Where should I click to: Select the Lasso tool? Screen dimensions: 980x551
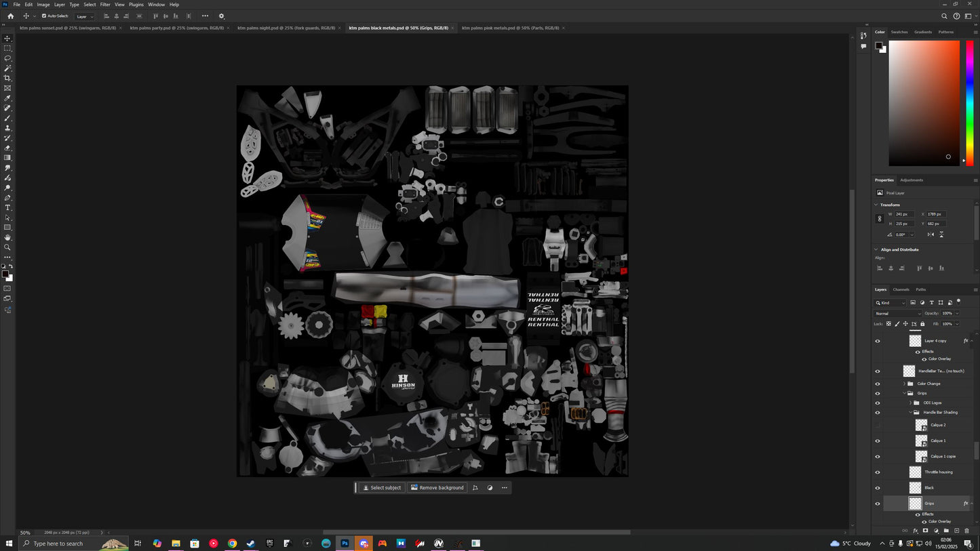(7, 58)
